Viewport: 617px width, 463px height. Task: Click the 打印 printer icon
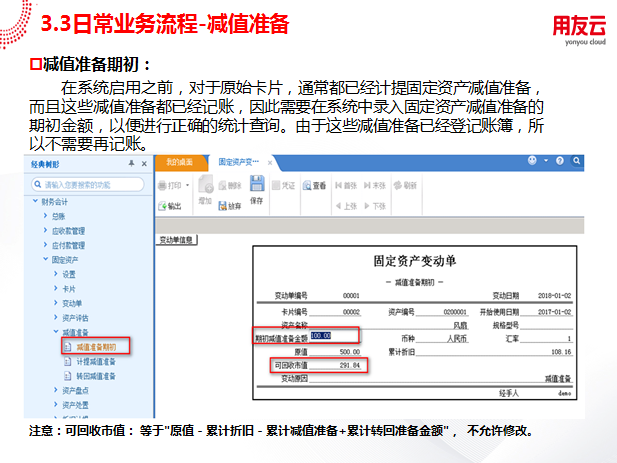click(x=163, y=186)
